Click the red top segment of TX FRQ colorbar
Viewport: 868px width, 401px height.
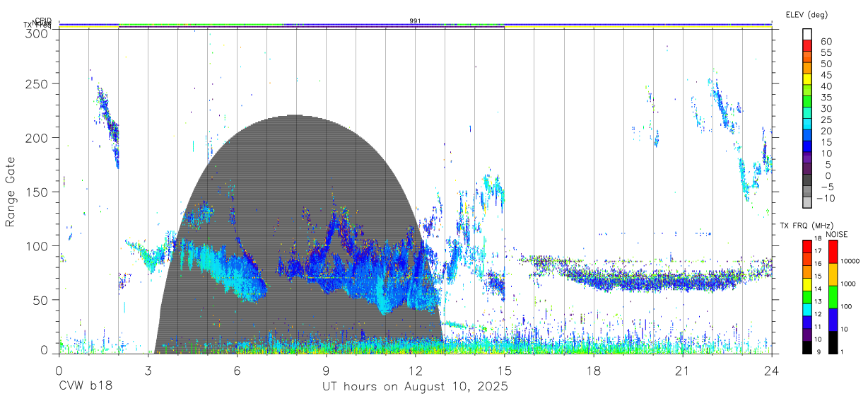coord(807,246)
